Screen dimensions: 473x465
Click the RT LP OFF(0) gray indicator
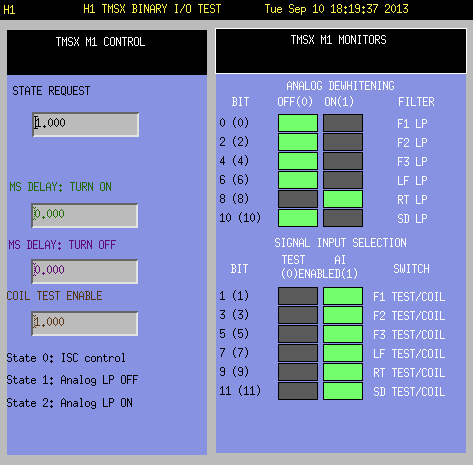298,199
